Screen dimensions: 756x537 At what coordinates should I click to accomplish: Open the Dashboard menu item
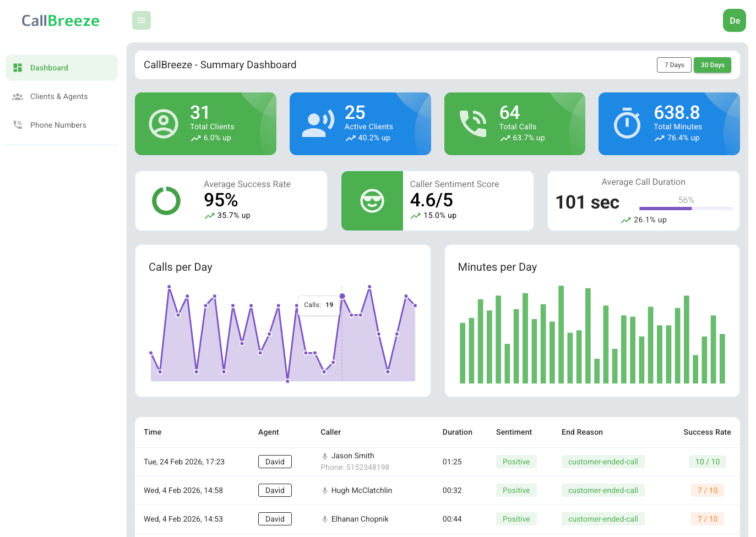pos(62,68)
